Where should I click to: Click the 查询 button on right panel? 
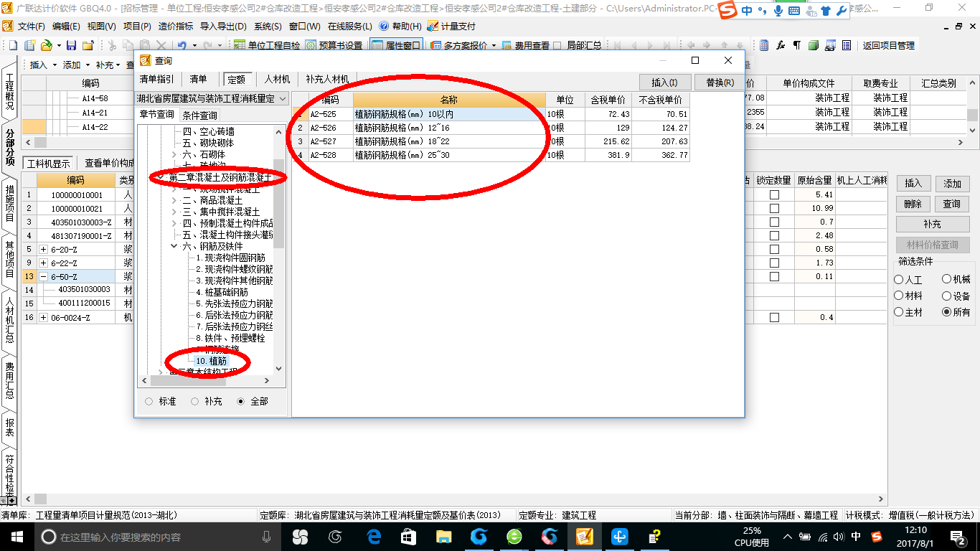point(952,204)
